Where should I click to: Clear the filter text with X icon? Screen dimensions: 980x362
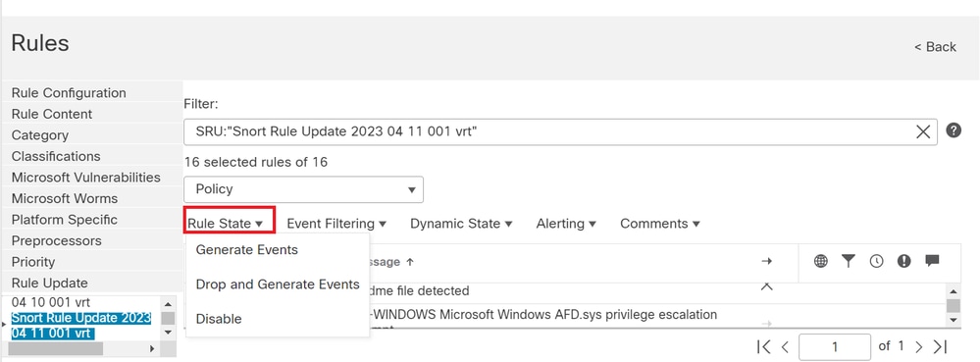click(922, 131)
